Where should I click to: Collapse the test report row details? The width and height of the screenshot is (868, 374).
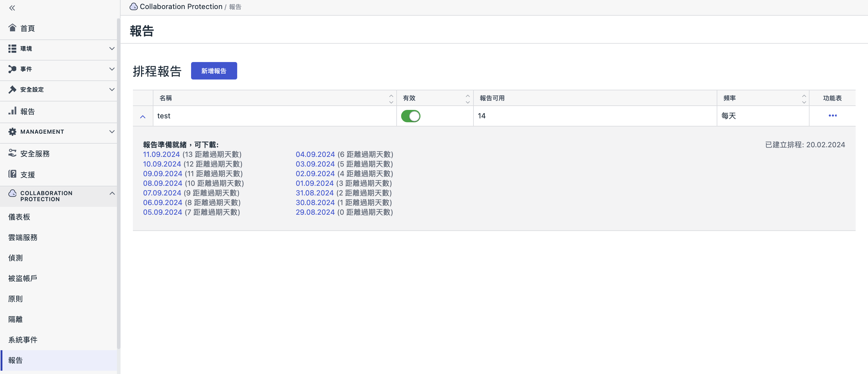point(143,117)
